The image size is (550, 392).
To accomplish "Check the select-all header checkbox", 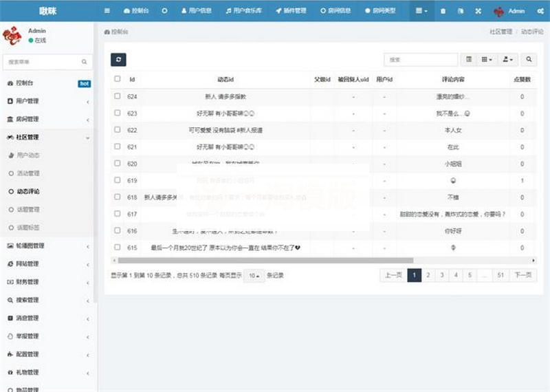I will point(118,79).
